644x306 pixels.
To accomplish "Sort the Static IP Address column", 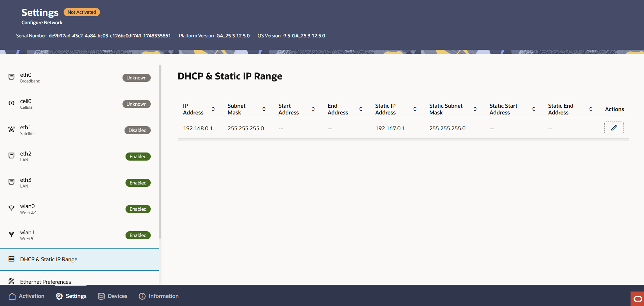I will point(415,109).
